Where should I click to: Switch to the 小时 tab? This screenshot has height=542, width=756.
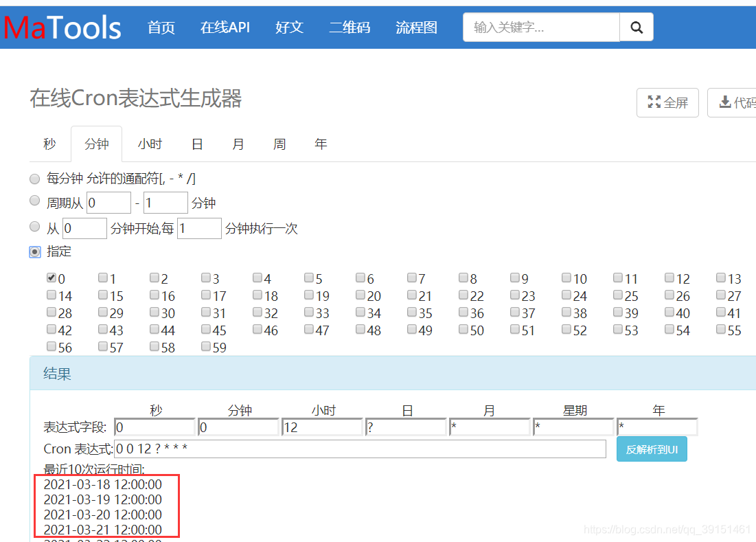click(150, 144)
